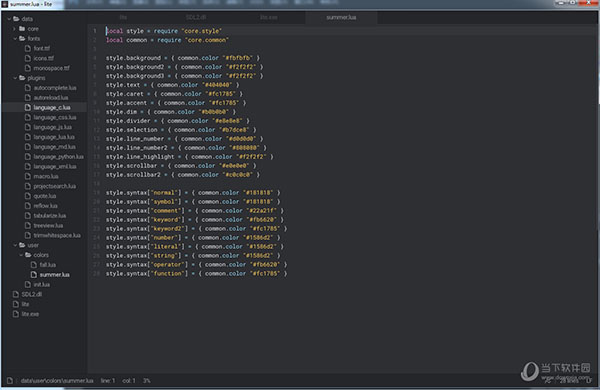Click the data\user\colors\summer.lua path in status bar
Screen dimensions: 600x390
(x=57, y=381)
